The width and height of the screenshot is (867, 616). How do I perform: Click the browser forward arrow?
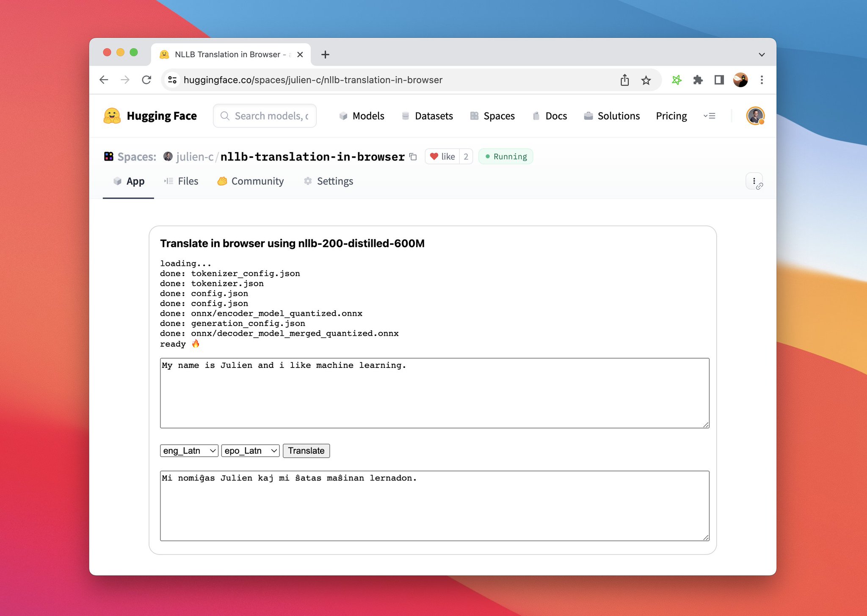(125, 80)
